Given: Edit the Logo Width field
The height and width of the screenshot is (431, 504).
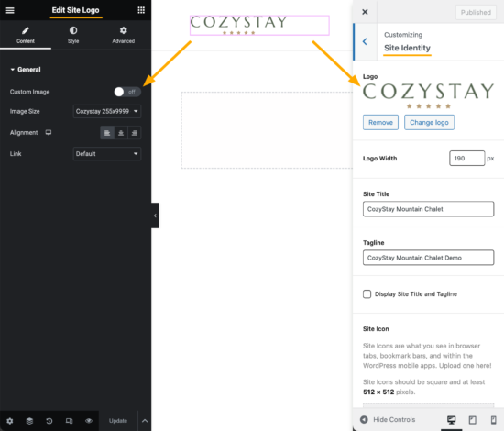Looking at the screenshot, I should click(466, 159).
